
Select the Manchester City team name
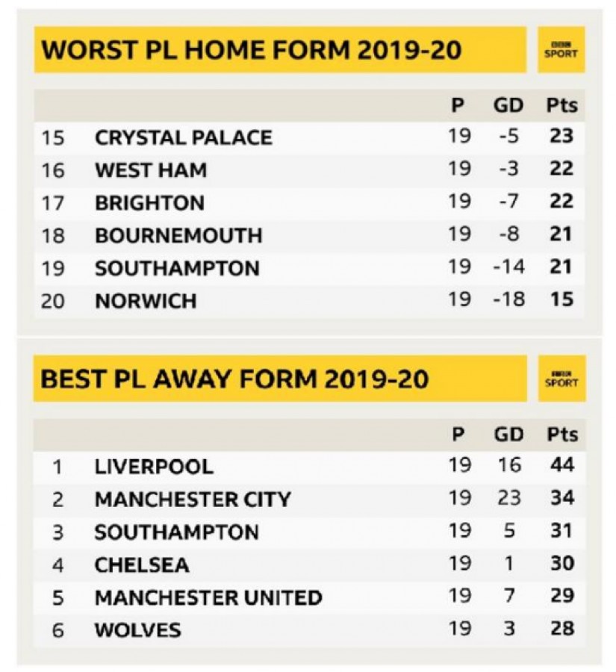click(x=193, y=500)
